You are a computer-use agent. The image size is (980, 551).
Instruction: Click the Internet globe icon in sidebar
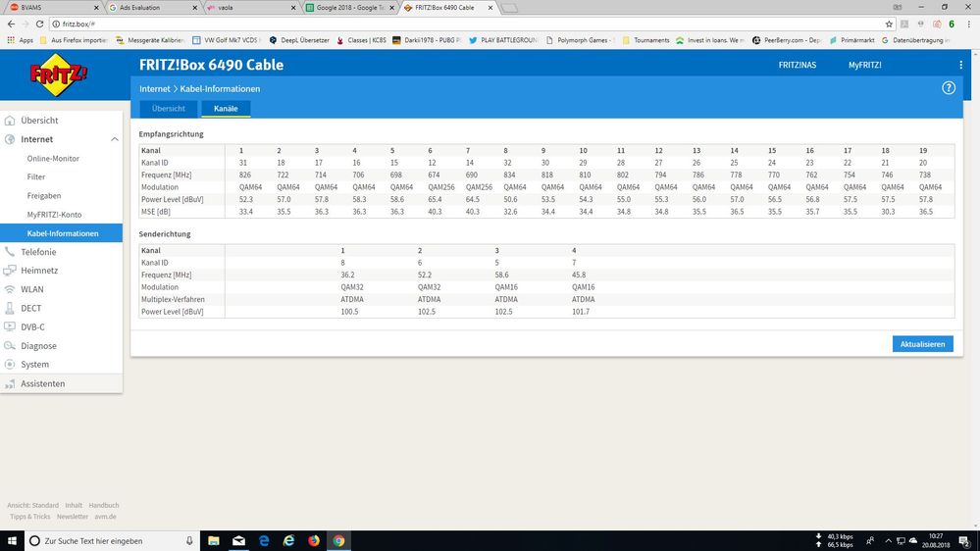(10, 139)
